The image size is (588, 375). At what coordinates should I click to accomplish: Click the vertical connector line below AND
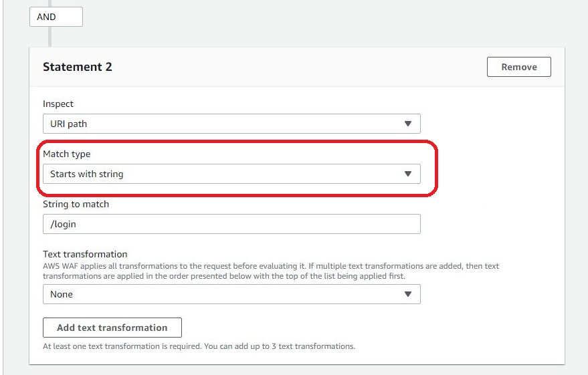click(x=50, y=37)
